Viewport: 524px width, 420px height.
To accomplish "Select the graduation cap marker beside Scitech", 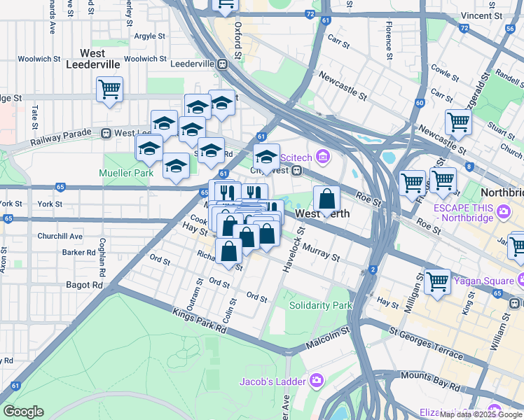I will tap(266, 156).
